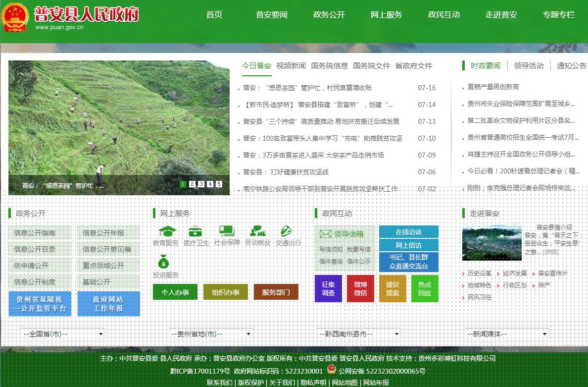
Task: Open the 历史沿革 link
Action: (479, 273)
